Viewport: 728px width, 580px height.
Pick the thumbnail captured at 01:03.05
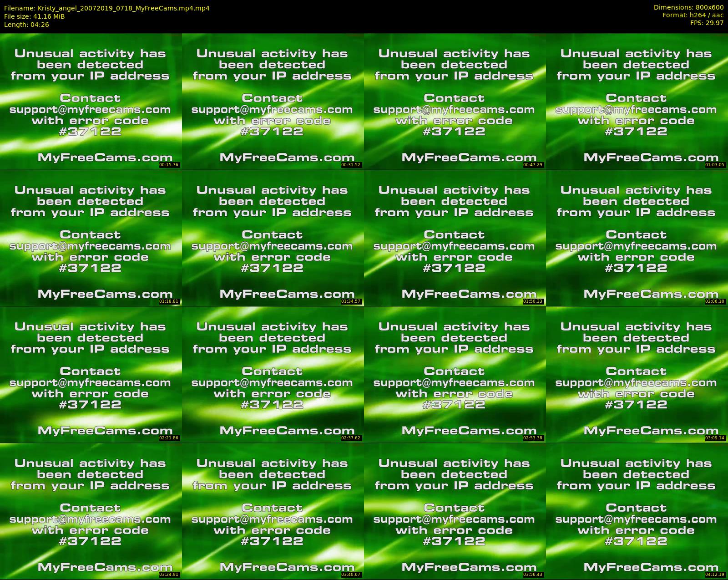click(x=637, y=101)
